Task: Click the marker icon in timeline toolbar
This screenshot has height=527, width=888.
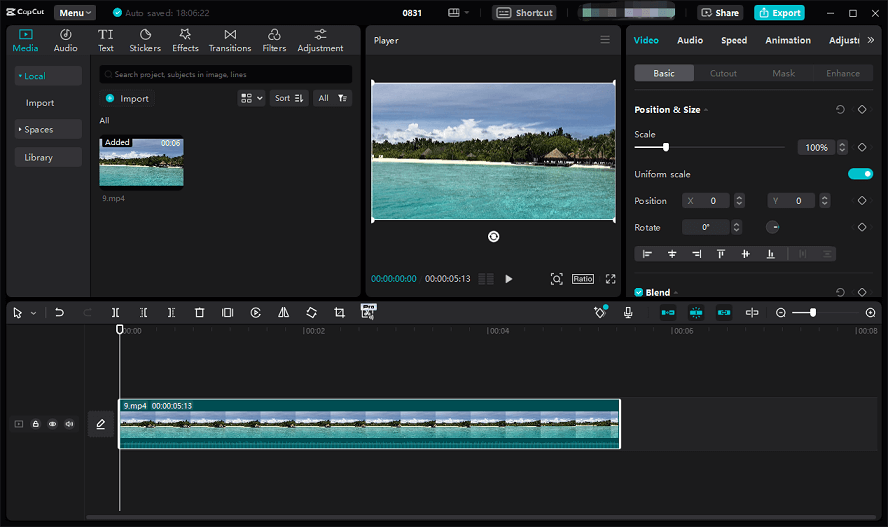Action: pos(600,312)
